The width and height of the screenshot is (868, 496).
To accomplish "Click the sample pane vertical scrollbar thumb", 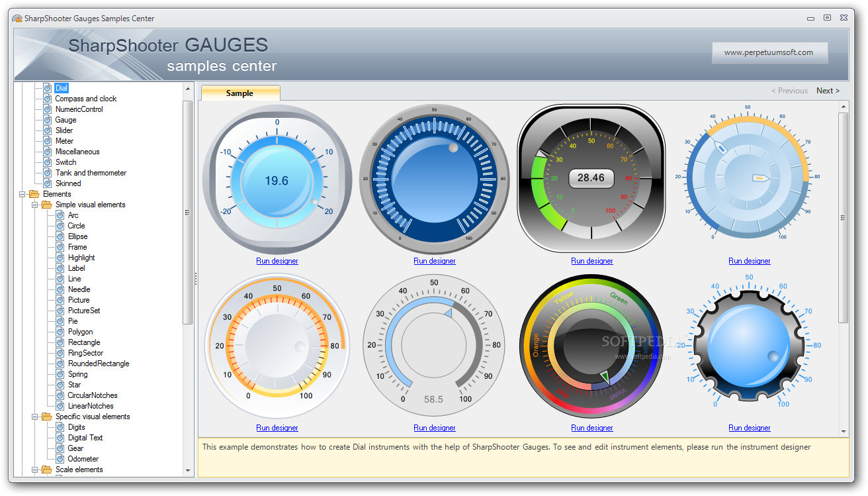I will [x=843, y=217].
